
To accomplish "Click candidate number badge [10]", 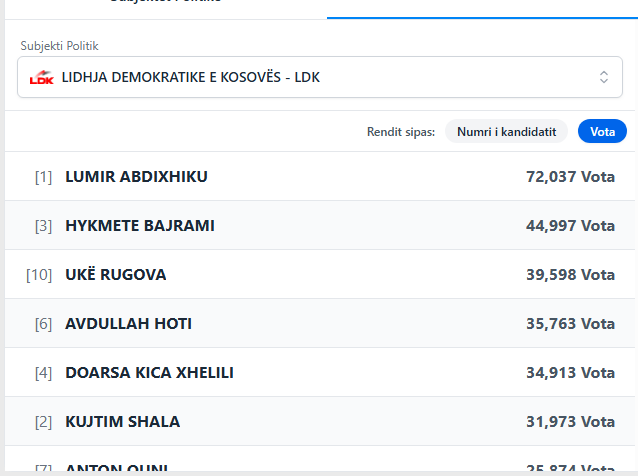I will 39,275.
